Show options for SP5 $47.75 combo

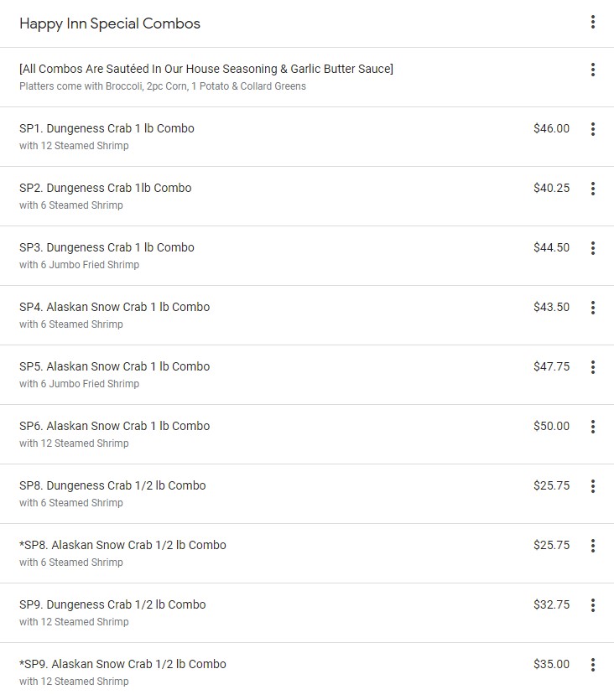click(593, 367)
